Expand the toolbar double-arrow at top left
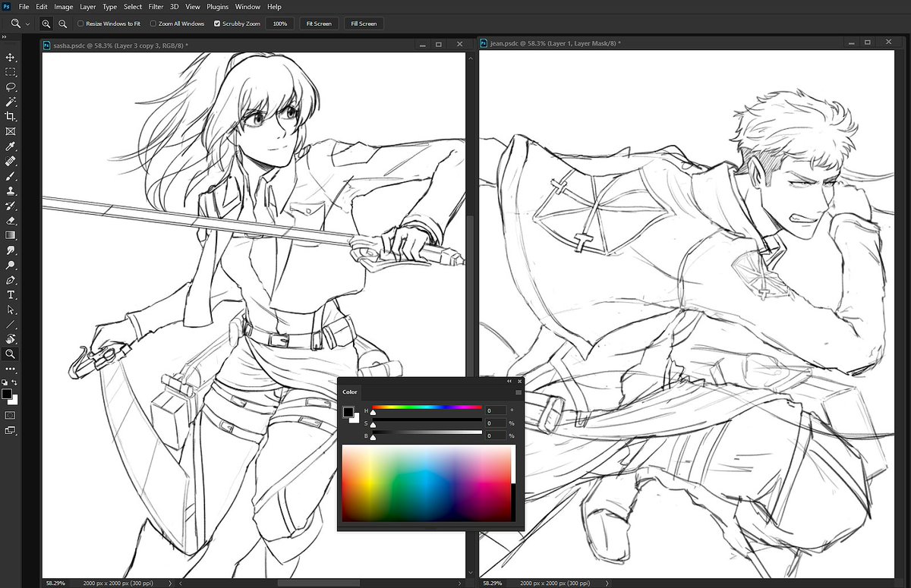This screenshot has width=911, height=588. (4, 37)
